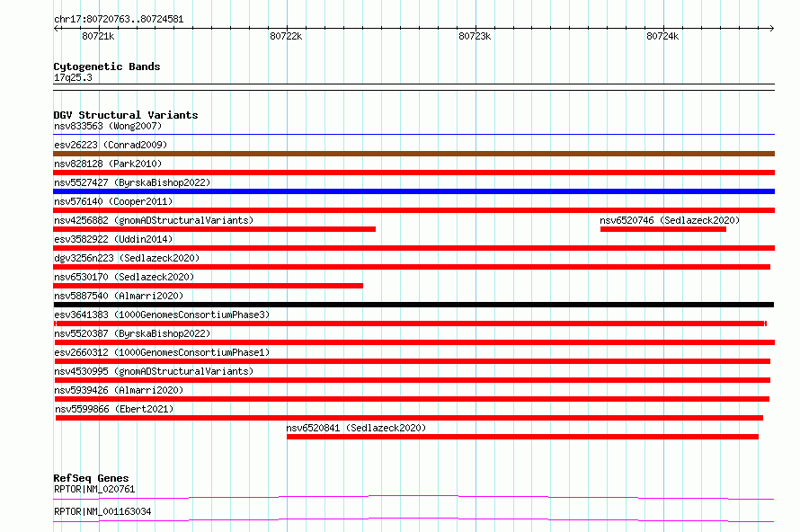The width and height of the screenshot is (800, 532).
Task: Select the red nsv828128 variant bar
Action: click(413, 173)
